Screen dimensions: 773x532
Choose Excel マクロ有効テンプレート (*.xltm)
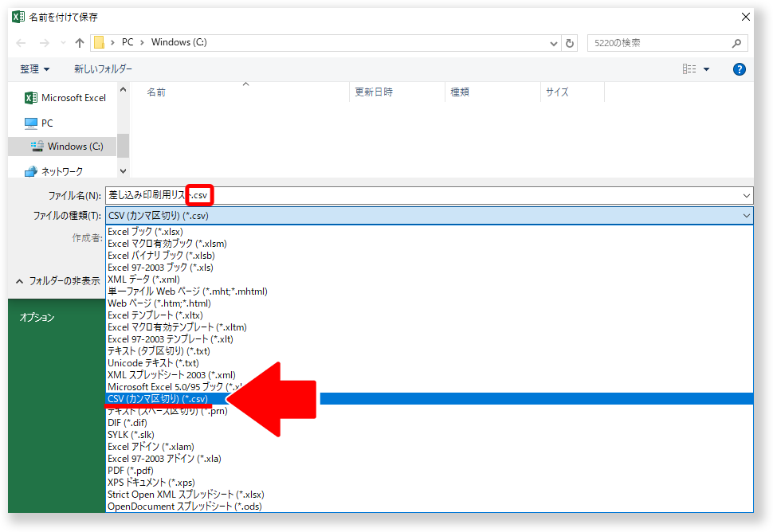430,327
